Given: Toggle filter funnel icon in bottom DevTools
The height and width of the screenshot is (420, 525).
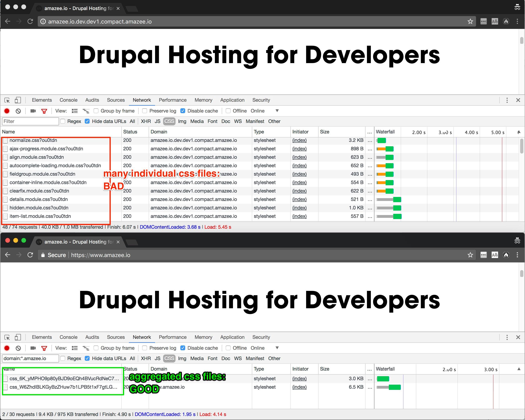Looking at the screenshot, I should (x=44, y=348).
